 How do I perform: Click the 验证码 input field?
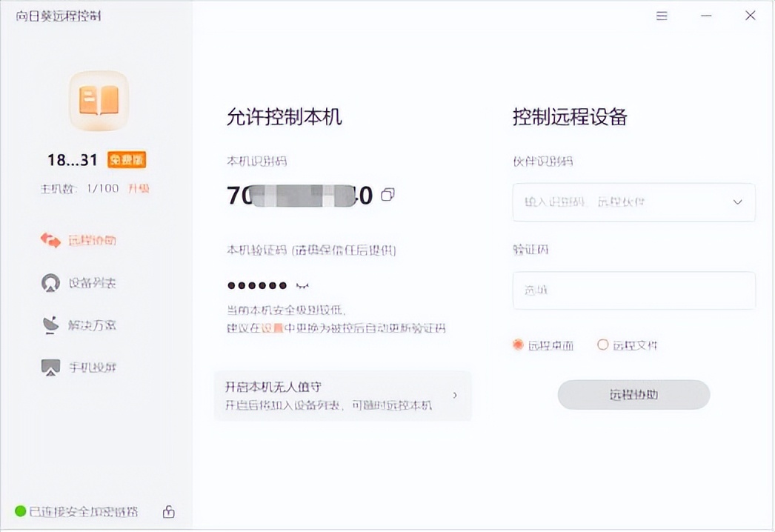click(633, 290)
